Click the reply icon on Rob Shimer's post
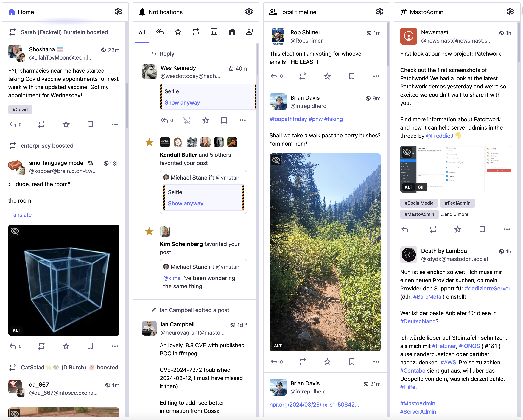The width and height of the screenshot is (523, 420). [x=275, y=77]
